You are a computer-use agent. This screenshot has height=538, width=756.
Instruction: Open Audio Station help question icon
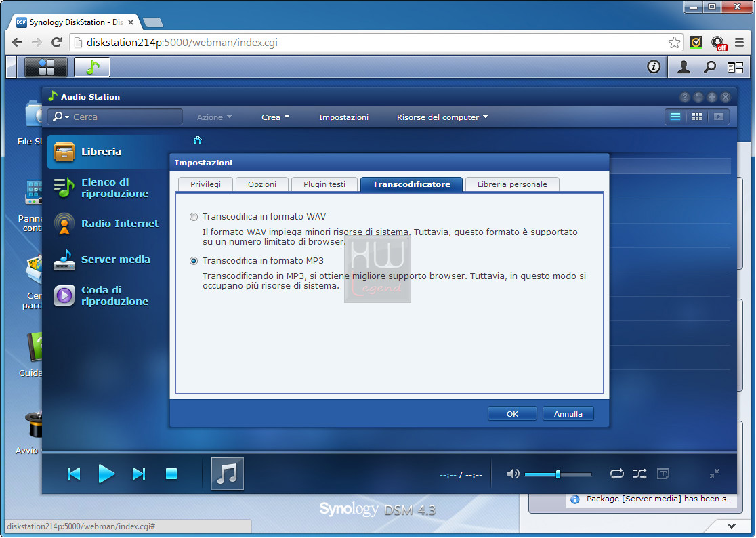[x=685, y=97]
